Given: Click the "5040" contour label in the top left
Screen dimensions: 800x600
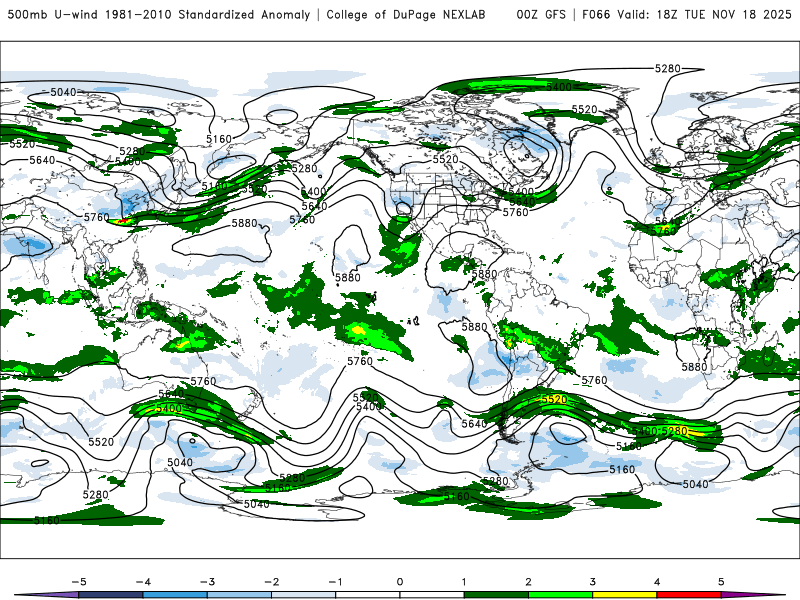Looking at the screenshot, I should [x=63, y=92].
